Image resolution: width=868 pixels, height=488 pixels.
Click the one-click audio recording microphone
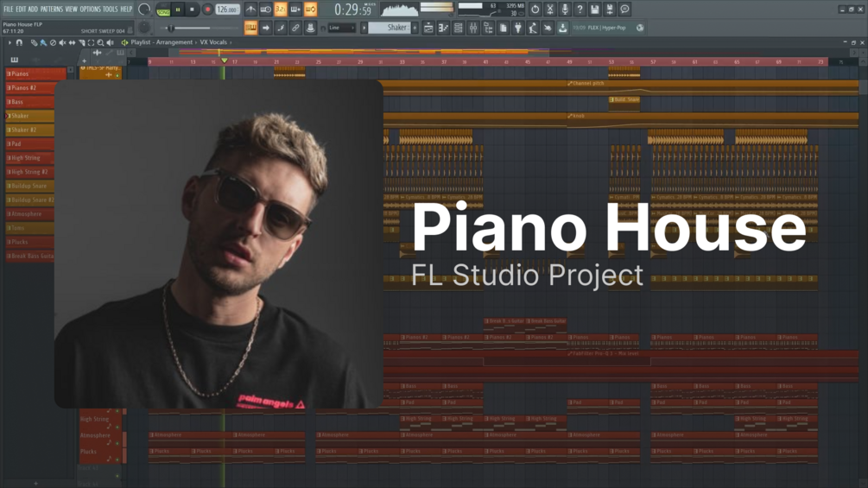coord(565,10)
